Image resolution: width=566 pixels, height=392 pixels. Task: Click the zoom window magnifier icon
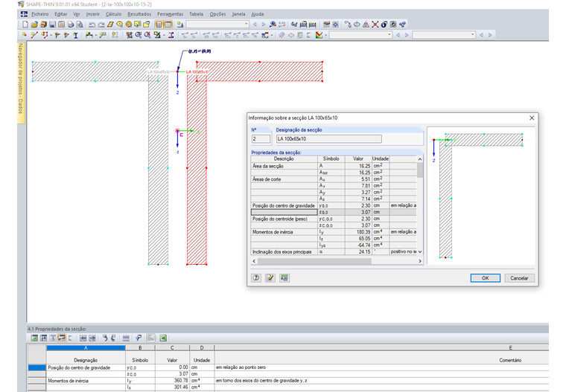tap(139, 35)
